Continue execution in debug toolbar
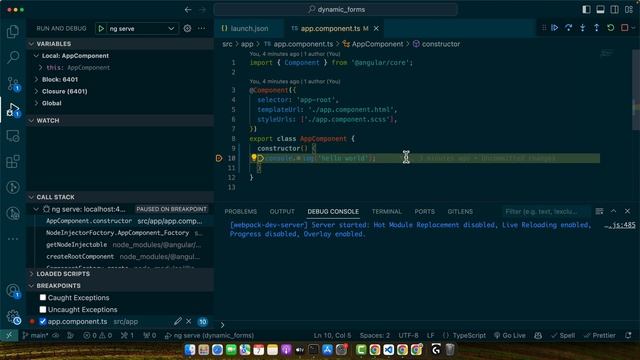 pyautogui.click(x=555, y=28)
